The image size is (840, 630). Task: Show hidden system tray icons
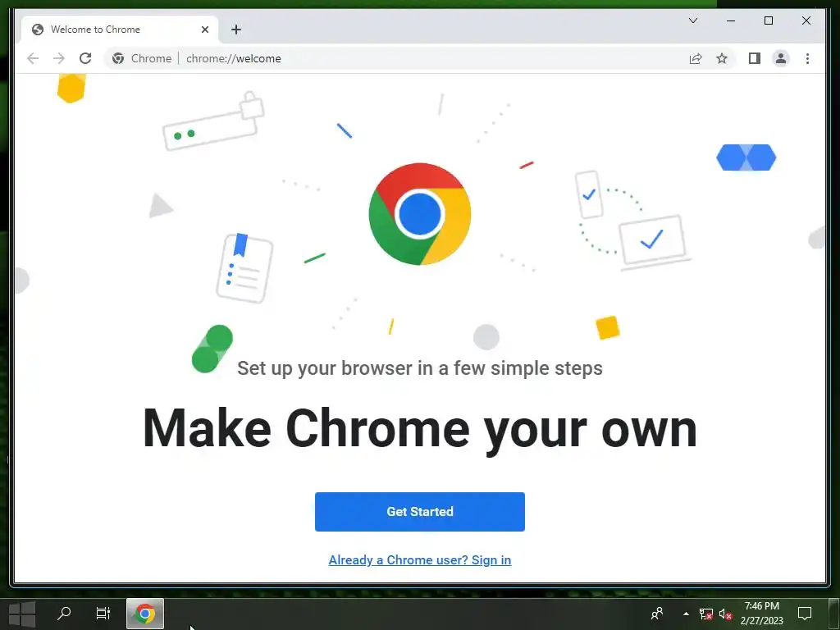click(x=686, y=614)
